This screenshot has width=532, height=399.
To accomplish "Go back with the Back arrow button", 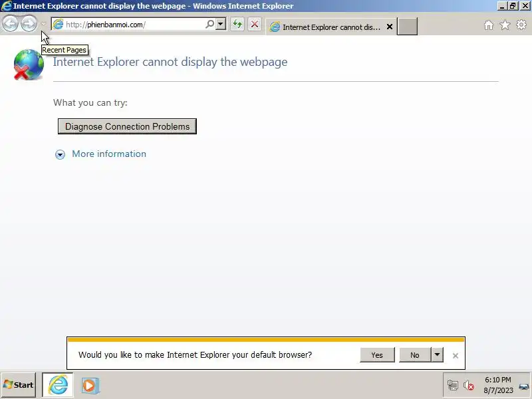I will click(x=10, y=24).
